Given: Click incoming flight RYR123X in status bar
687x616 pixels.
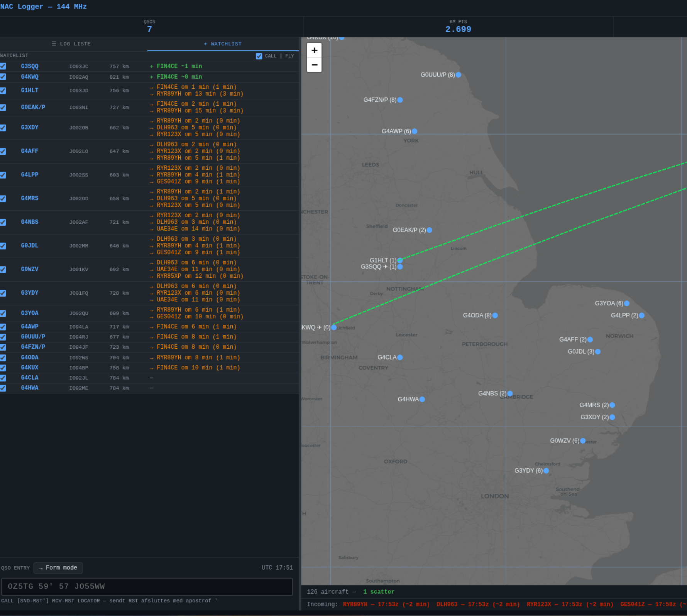Looking at the screenshot, I should [x=570, y=604].
